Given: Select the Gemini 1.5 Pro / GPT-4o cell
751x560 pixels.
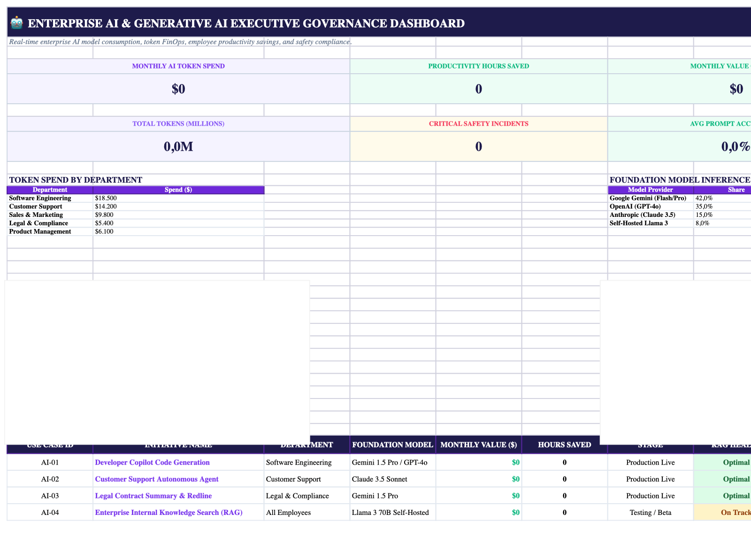Looking at the screenshot, I should point(392,462).
